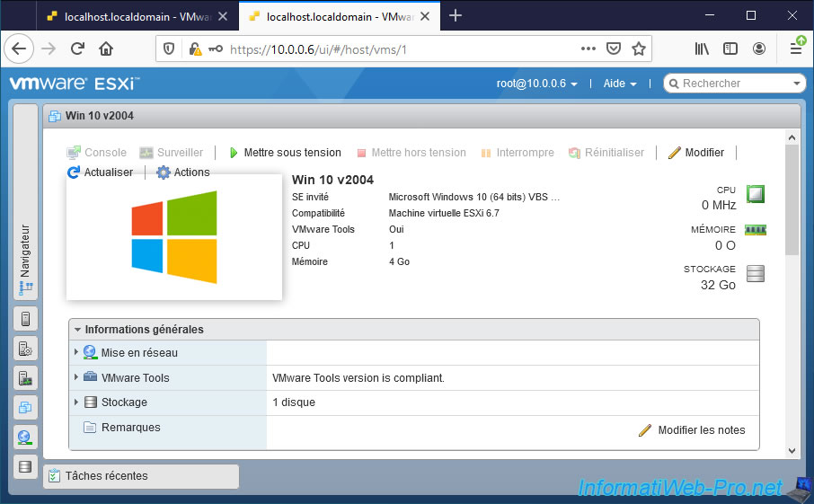Open the host Monitor sidebar icon
Image resolution: width=814 pixels, height=504 pixels.
click(x=25, y=378)
